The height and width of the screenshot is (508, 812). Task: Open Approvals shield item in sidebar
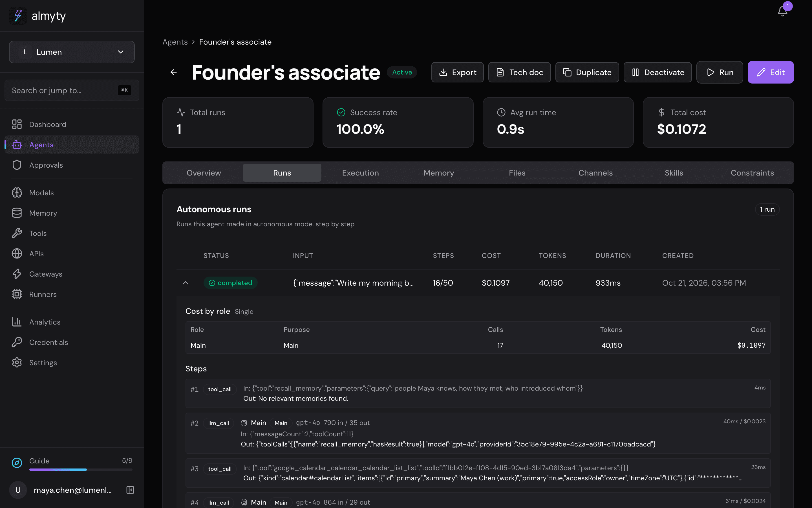click(x=72, y=165)
